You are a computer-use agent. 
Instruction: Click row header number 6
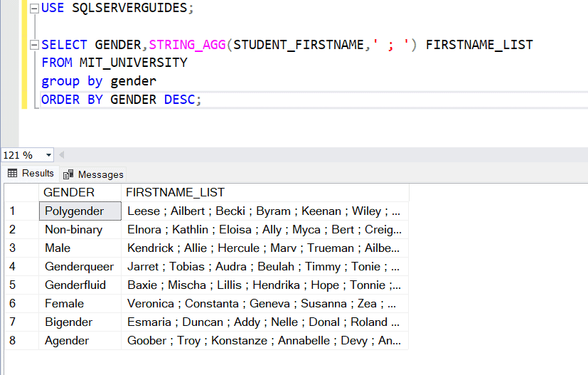click(22, 303)
